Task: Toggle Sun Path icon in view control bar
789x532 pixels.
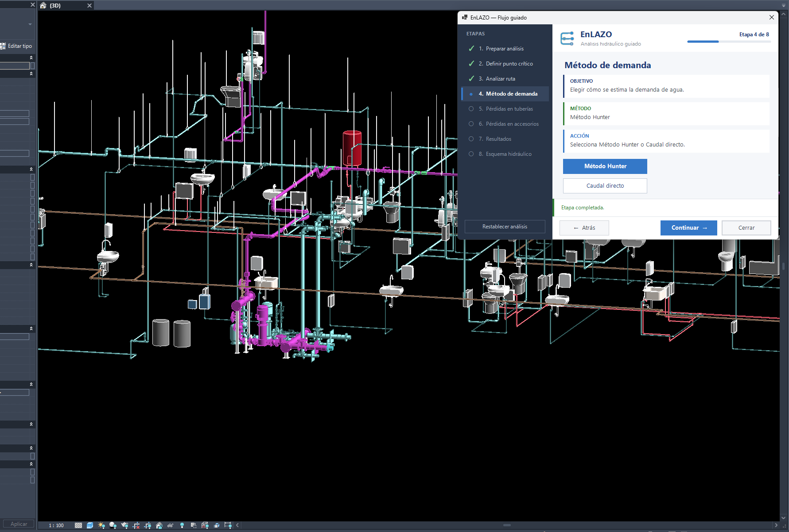Action: tap(101, 525)
